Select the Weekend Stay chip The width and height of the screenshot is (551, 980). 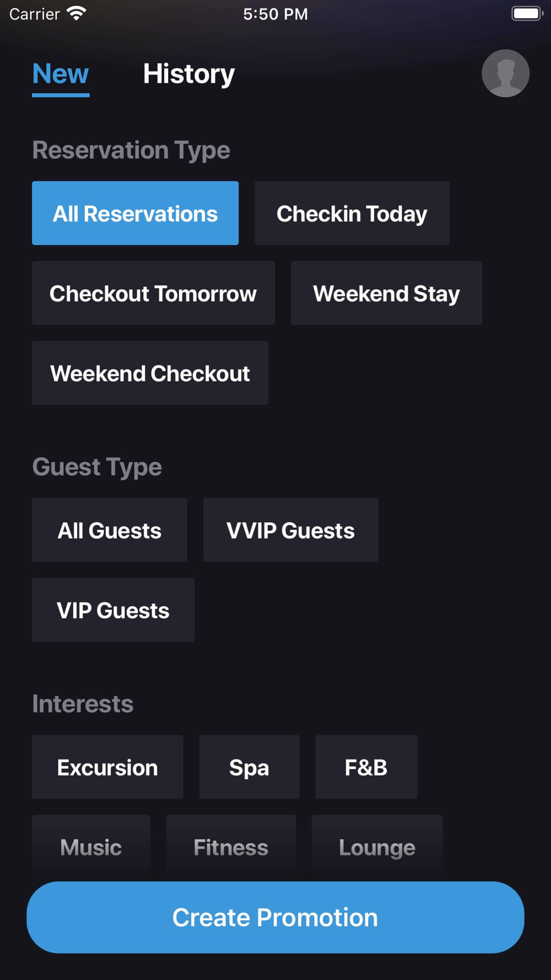pyautogui.click(x=386, y=293)
